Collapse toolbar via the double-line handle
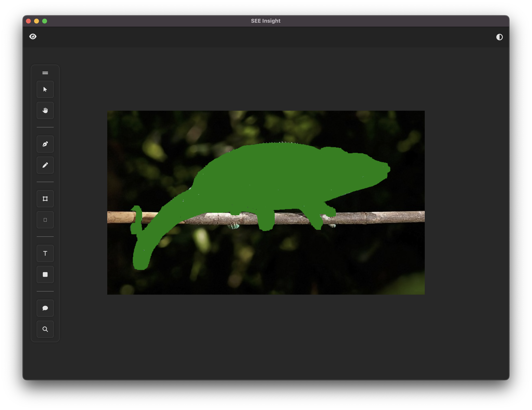This screenshot has height=410, width=532. pyautogui.click(x=45, y=73)
